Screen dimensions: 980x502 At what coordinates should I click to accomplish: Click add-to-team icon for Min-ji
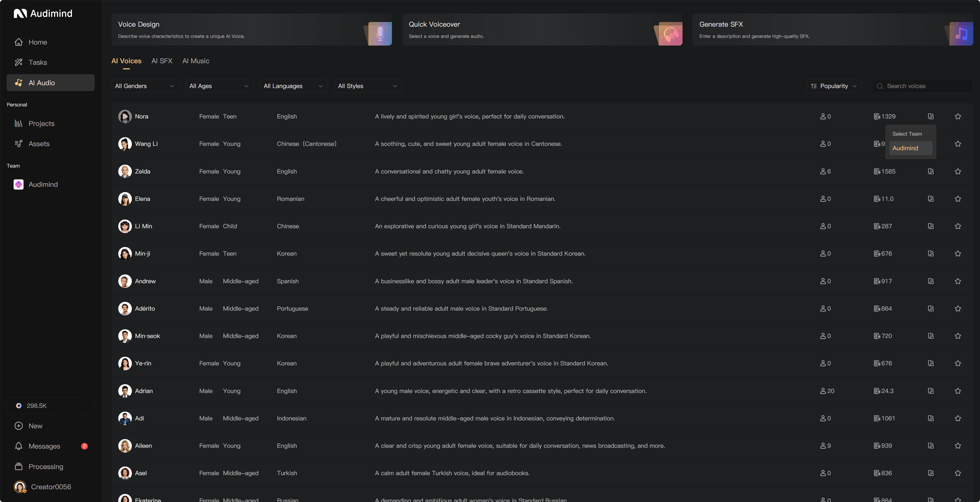(931, 254)
